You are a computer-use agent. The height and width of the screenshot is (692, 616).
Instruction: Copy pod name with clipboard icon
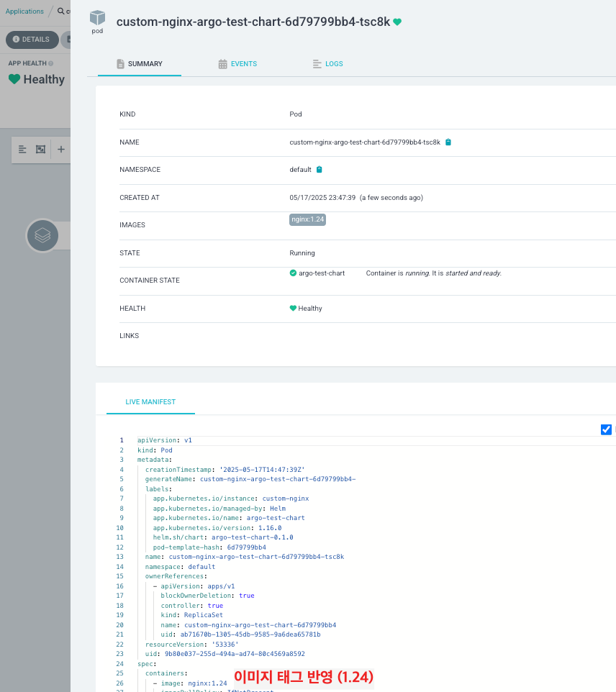[448, 142]
